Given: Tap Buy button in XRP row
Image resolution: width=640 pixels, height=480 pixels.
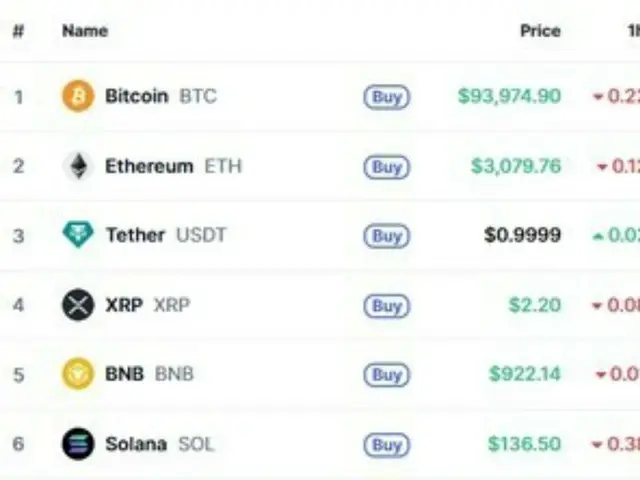Looking at the screenshot, I should [x=386, y=305].
